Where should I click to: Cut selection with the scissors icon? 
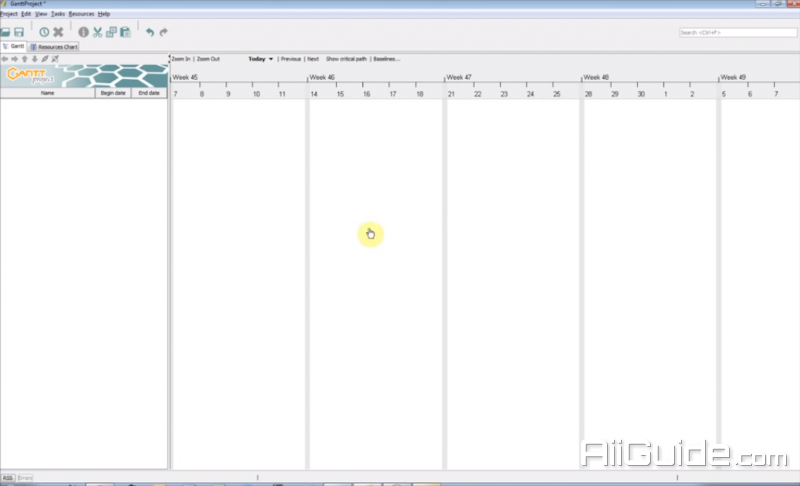[x=97, y=32]
